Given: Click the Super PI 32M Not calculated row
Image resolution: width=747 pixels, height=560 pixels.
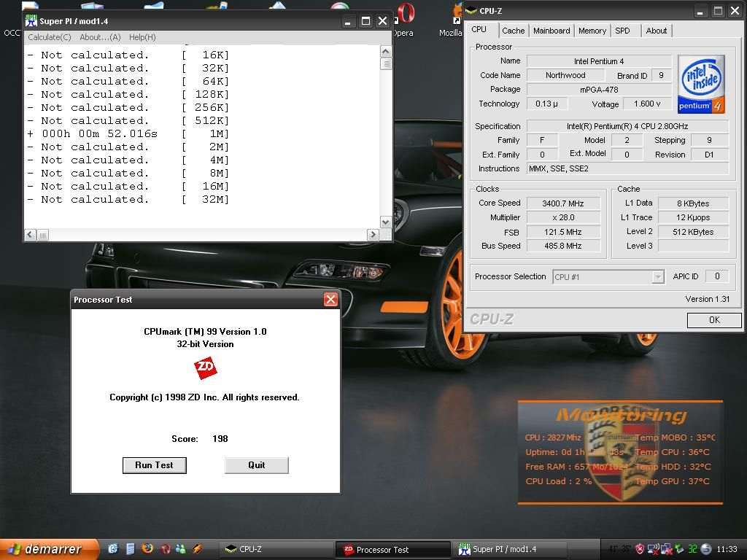Looking at the screenshot, I should click(128, 200).
